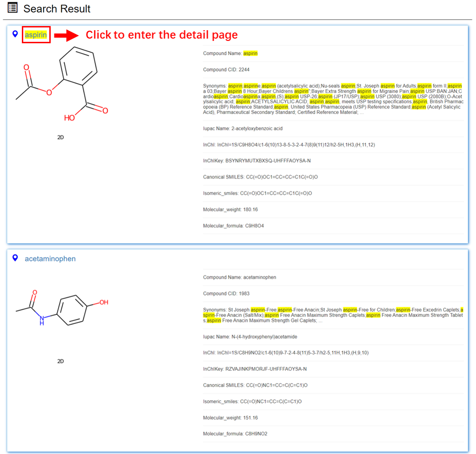Click the 'Click to enter the detail page' annotation
The image size is (476, 454).
161,35
